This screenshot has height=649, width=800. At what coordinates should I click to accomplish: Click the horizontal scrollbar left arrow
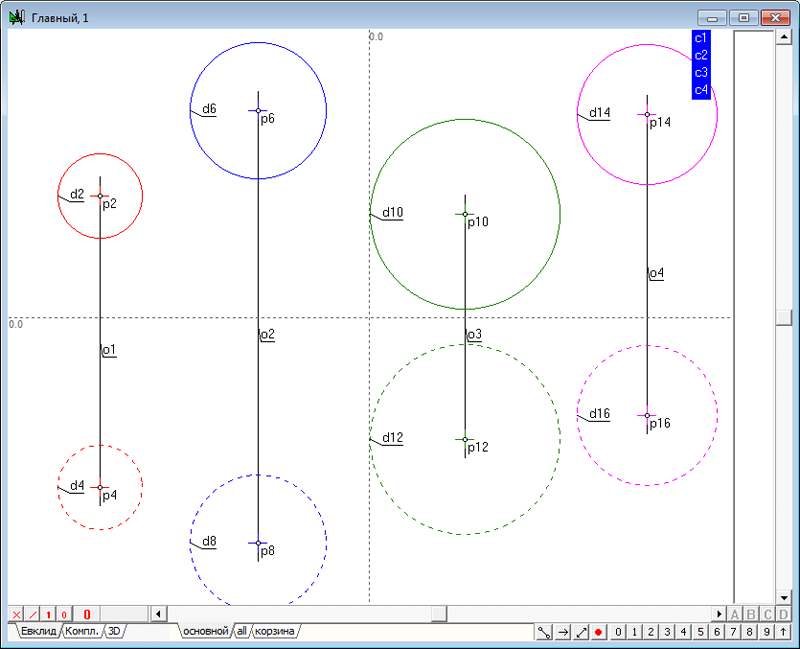click(159, 614)
